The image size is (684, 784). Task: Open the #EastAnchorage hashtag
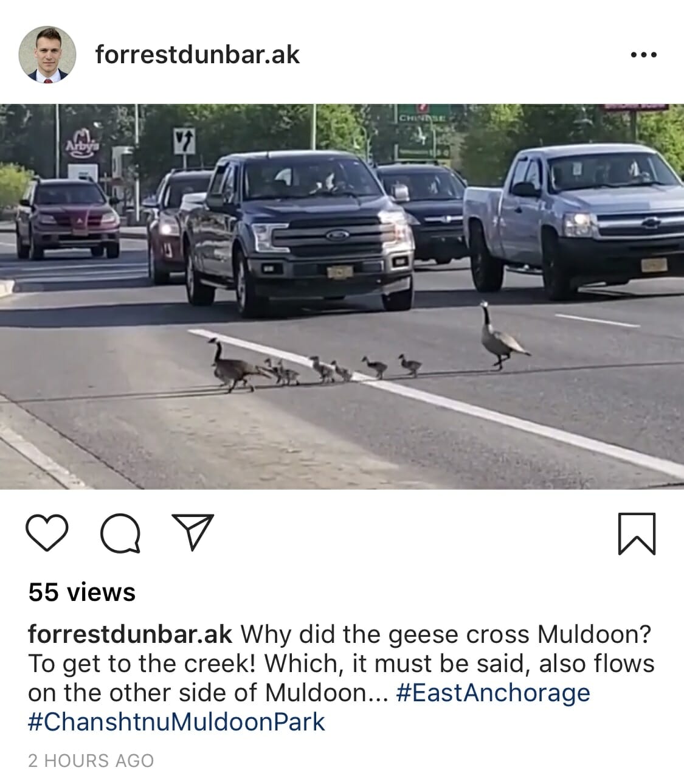(x=493, y=693)
